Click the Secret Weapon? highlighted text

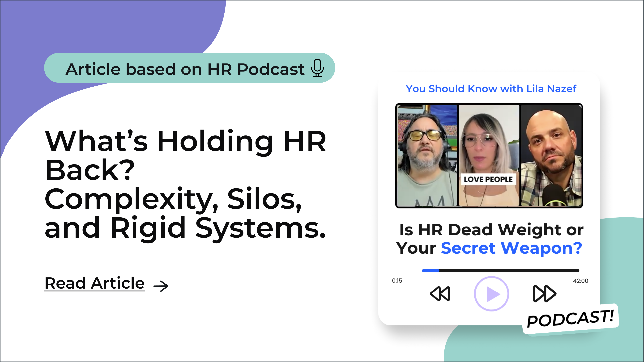click(512, 248)
